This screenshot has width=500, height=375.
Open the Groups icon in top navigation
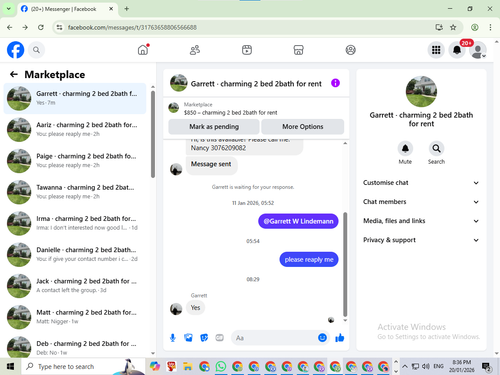click(x=350, y=50)
